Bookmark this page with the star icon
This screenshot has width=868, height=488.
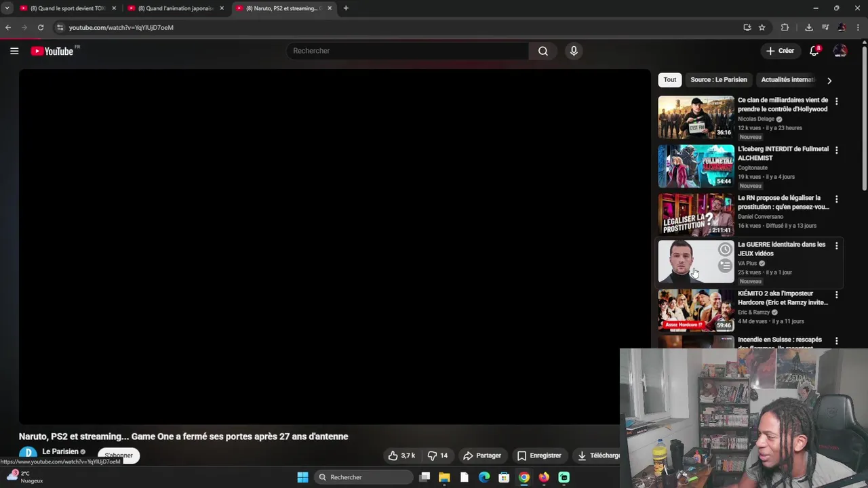762,27
